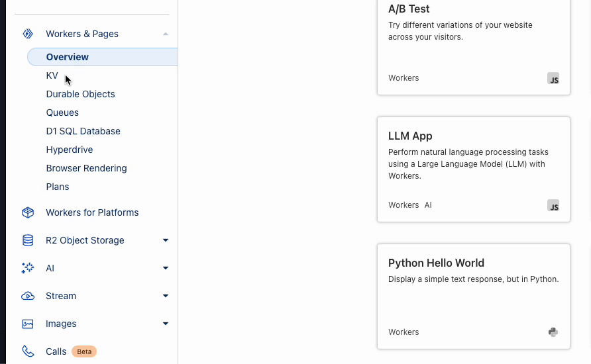Expand the AI menu dropdown arrow
Image resolution: width=591 pixels, height=364 pixels.
pyautogui.click(x=166, y=268)
